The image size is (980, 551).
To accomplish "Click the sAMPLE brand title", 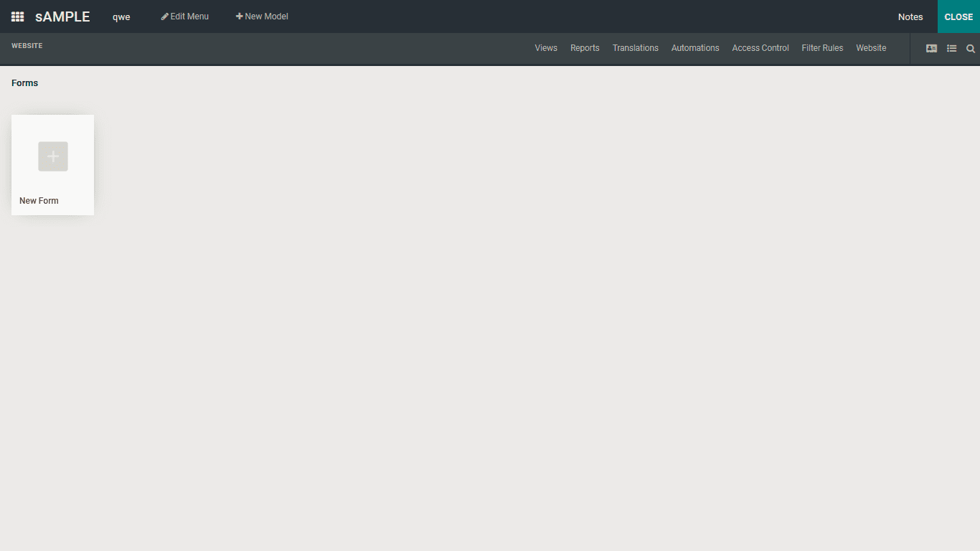I will point(62,16).
